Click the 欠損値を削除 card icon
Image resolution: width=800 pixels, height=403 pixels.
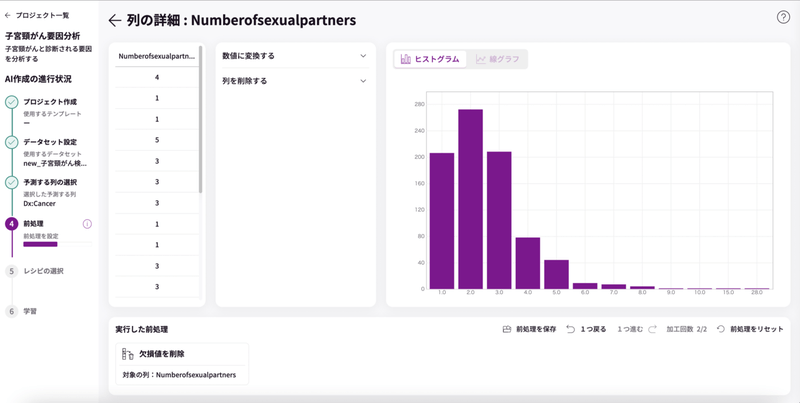pos(128,354)
